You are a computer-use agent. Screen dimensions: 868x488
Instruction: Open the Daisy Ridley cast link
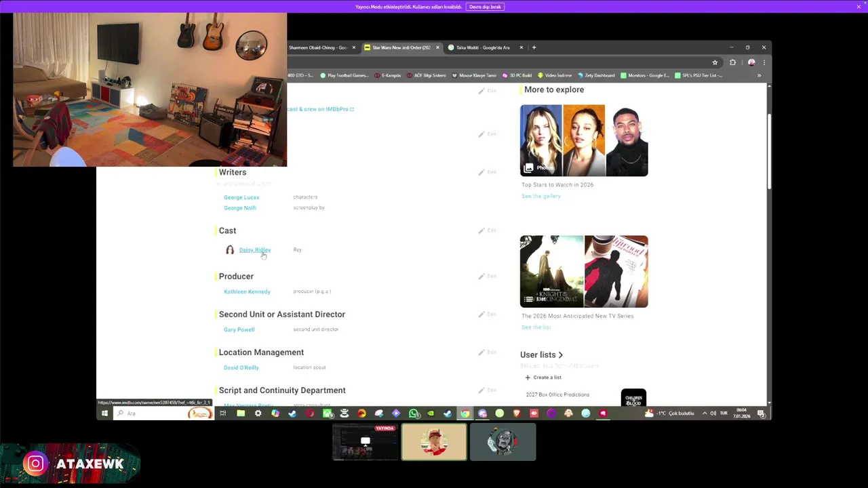[255, 250]
